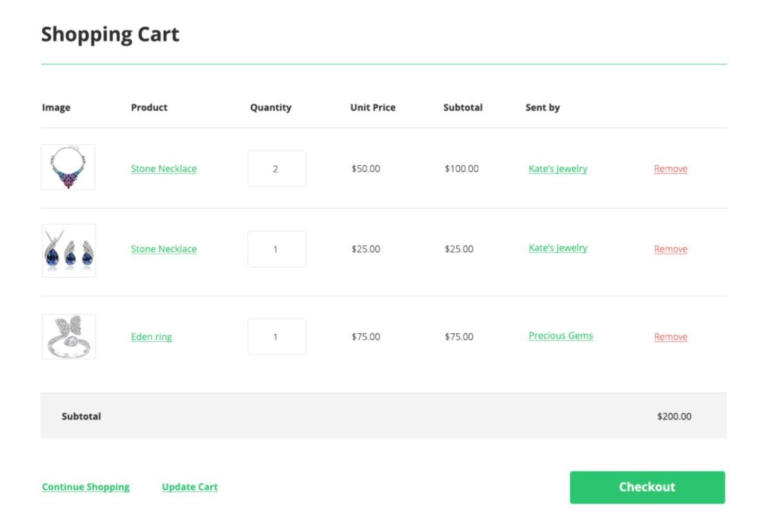Open the Stone Necklace link priced $50.00
This screenshot has width=781, height=532.
pos(164,169)
